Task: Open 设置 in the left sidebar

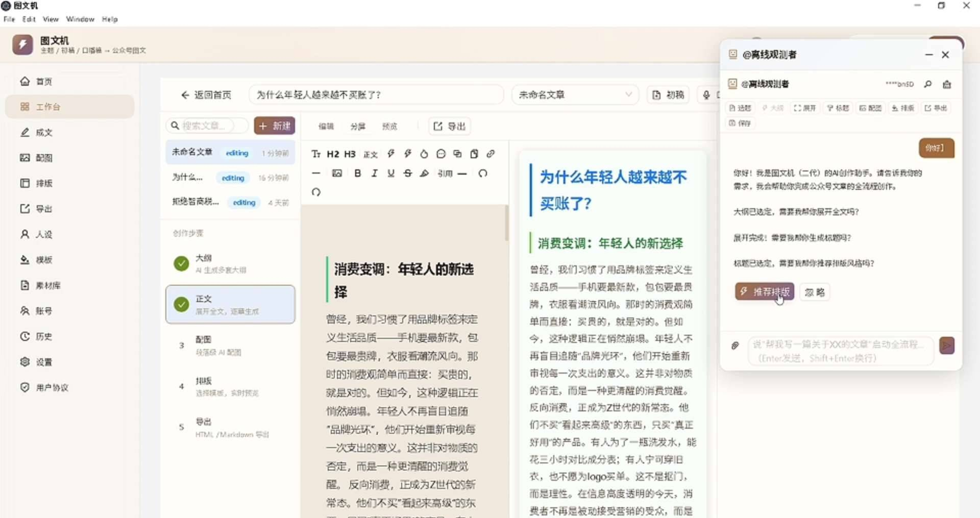Action: pyautogui.click(x=70, y=362)
